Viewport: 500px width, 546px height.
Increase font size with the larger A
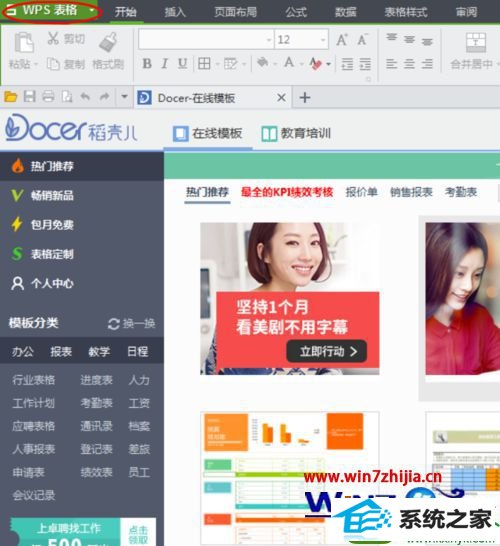pos(342,40)
